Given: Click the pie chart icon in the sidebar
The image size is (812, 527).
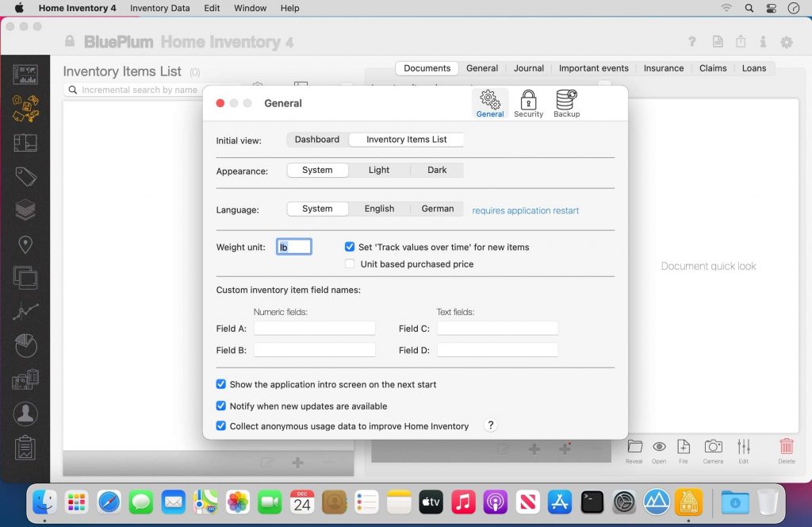Looking at the screenshot, I should click(x=25, y=346).
